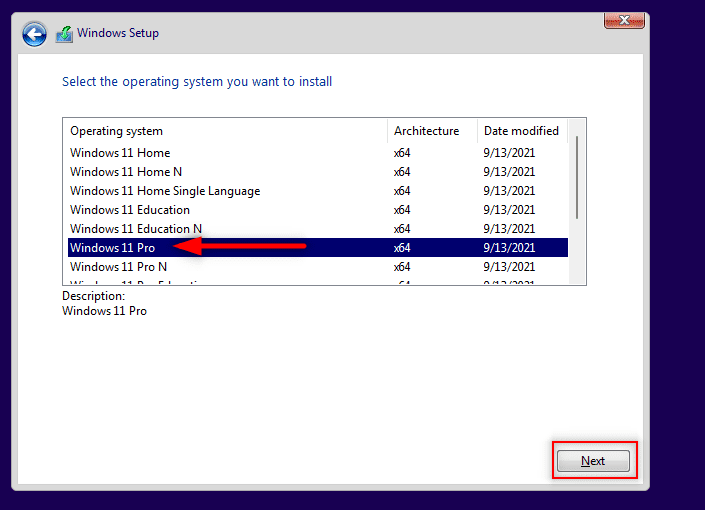The image size is (705, 510).
Task: Select Windows 11 Home N edition
Action: click(x=318, y=172)
